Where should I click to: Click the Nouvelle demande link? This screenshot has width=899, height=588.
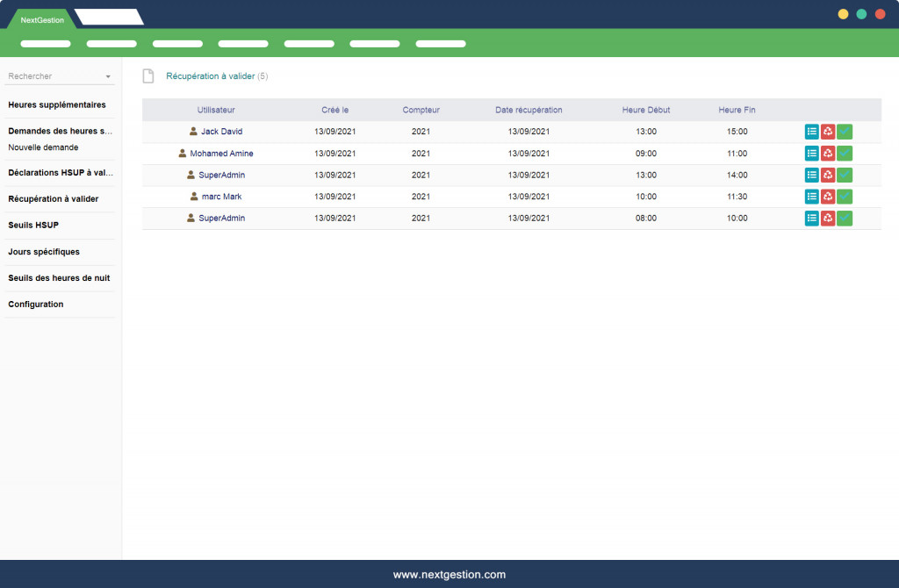pyautogui.click(x=43, y=147)
